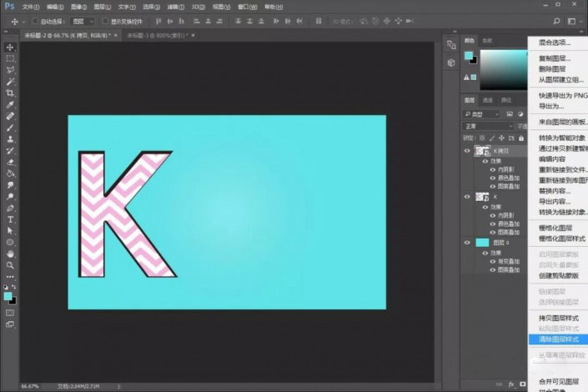588x392 pixels.
Task: Select the Pen tool
Action: (x=10, y=209)
